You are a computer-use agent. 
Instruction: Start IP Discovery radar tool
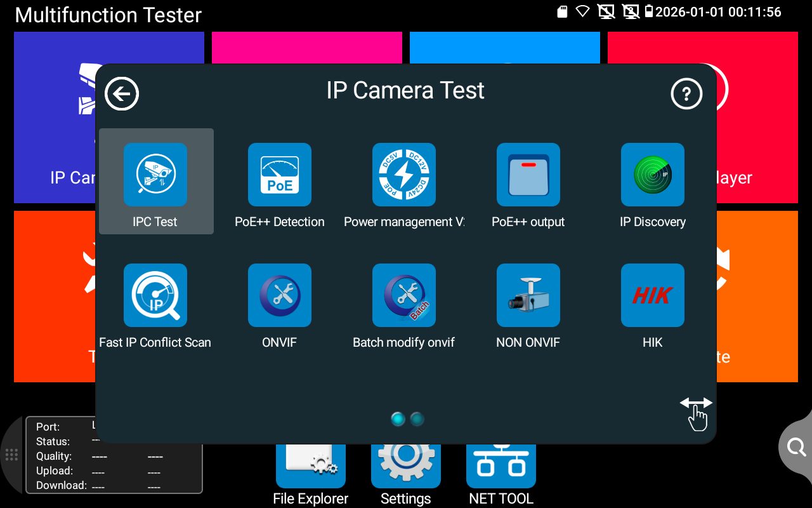[653, 175]
